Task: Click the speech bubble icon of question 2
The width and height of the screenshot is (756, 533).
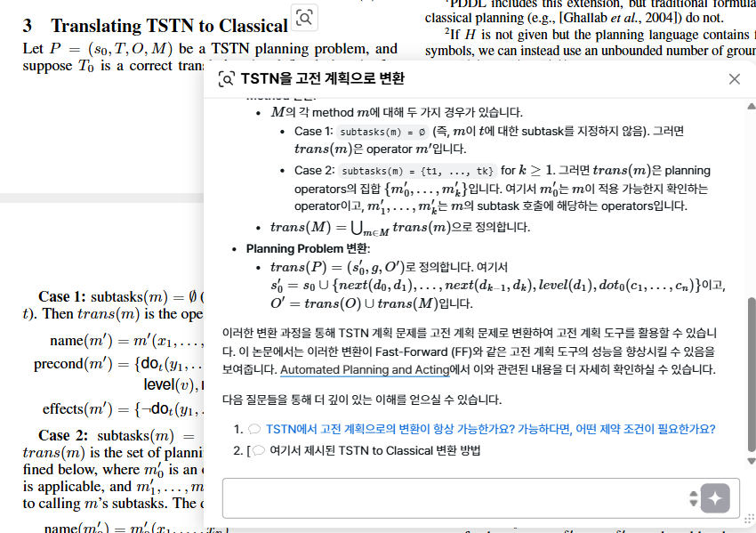Action: (259, 450)
